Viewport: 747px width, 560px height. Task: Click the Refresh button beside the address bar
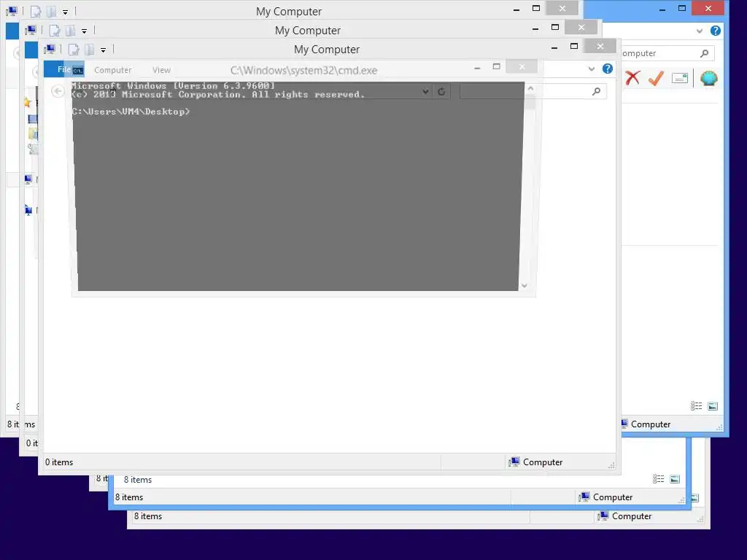tap(441, 91)
